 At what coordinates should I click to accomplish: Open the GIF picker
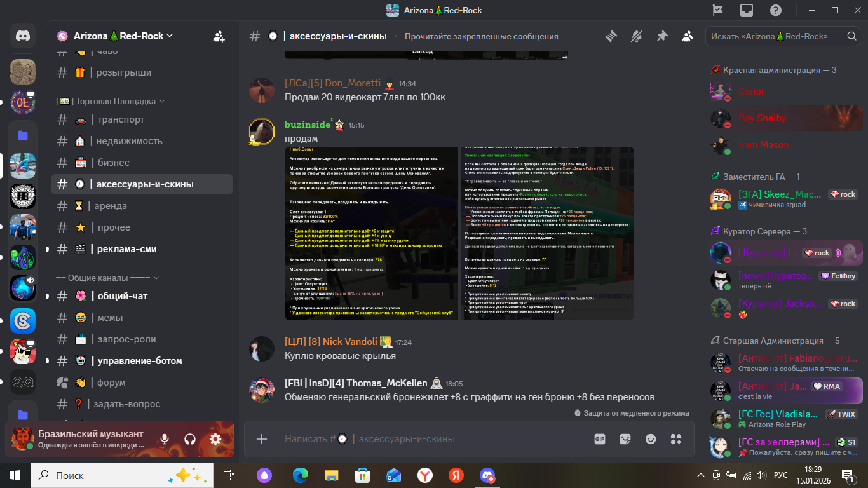(599, 439)
